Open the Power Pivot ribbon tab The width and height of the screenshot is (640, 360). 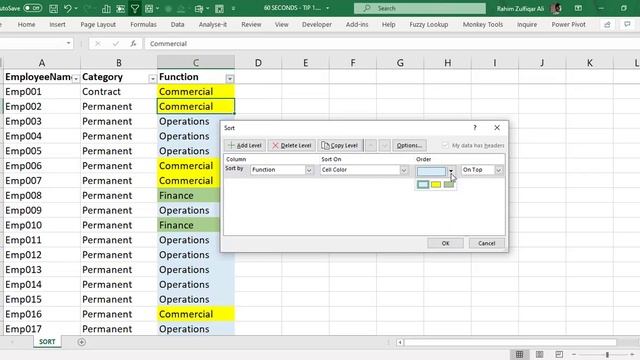click(568, 24)
